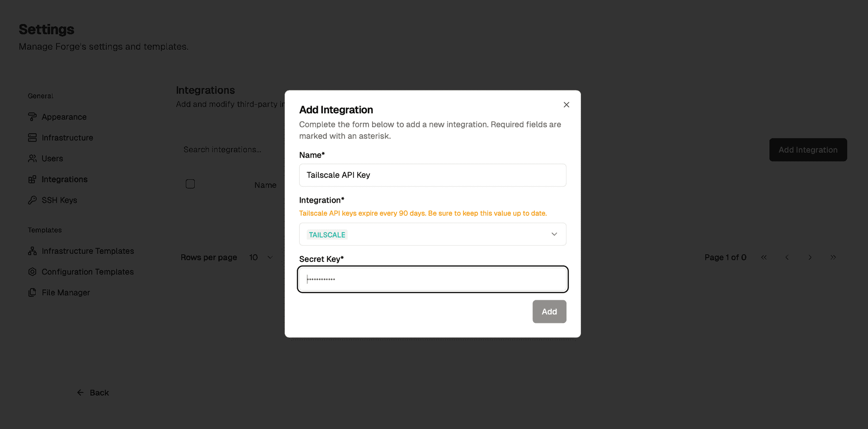This screenshot has height=429, width=868.
Task: Click the Infrastructure Templates network icon
Action: pyautogui.click(x=32, y=251)
